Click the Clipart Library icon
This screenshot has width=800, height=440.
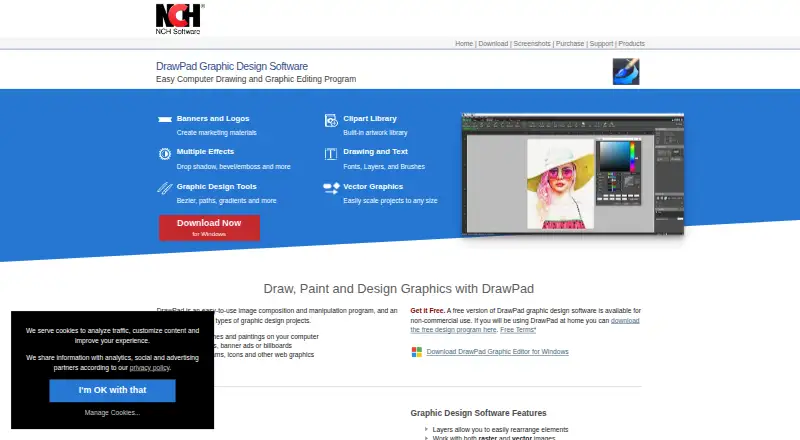click(x=331, y=120)
